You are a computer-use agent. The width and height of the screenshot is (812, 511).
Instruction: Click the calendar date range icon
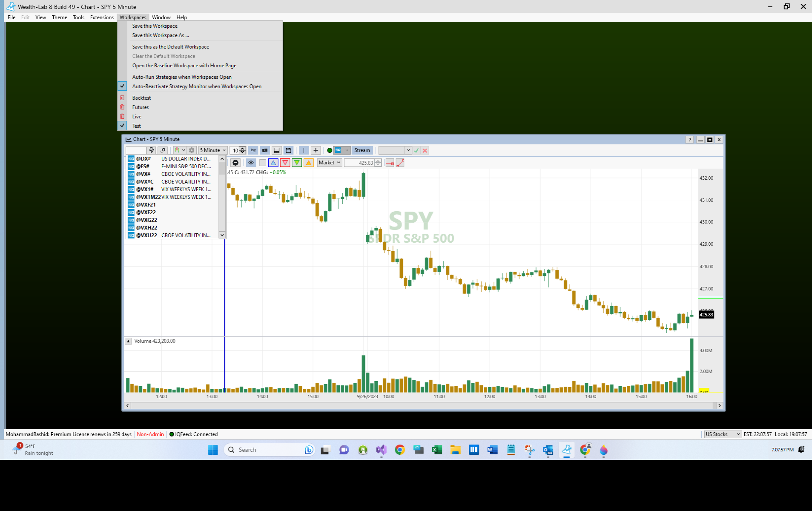(288, 150)
